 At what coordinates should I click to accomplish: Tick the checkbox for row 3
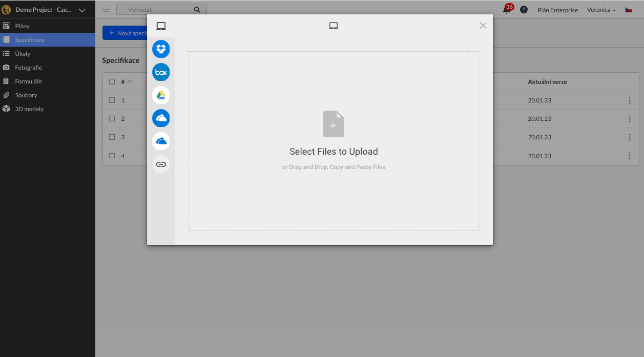tap(112, 137)
